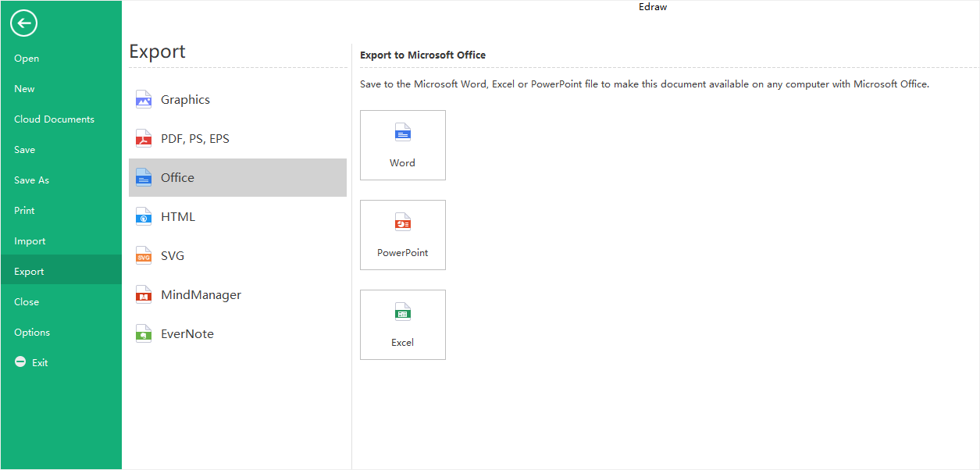The height and width of the screenshot is (470, 980).
Task: Select New in the file menu
Action: (x=24, y=89)
